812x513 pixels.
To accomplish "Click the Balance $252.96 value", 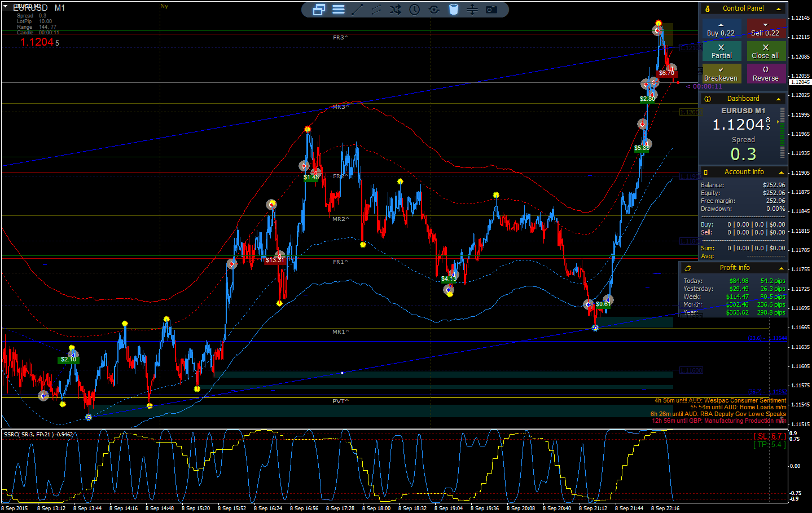I will [774, 185].
